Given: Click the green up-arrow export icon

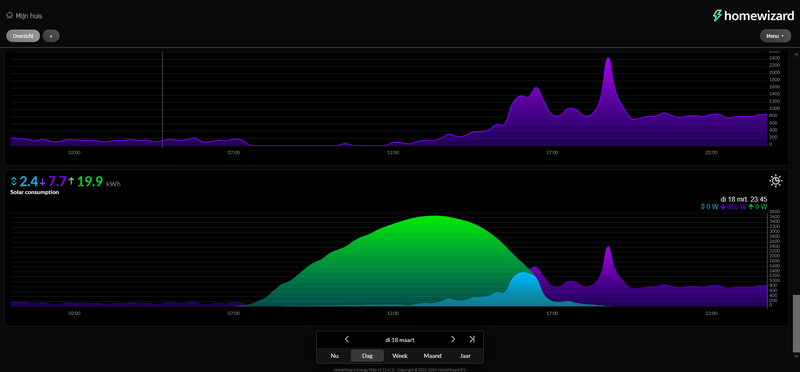Looking at the screenshot, I should coord(71,181).
